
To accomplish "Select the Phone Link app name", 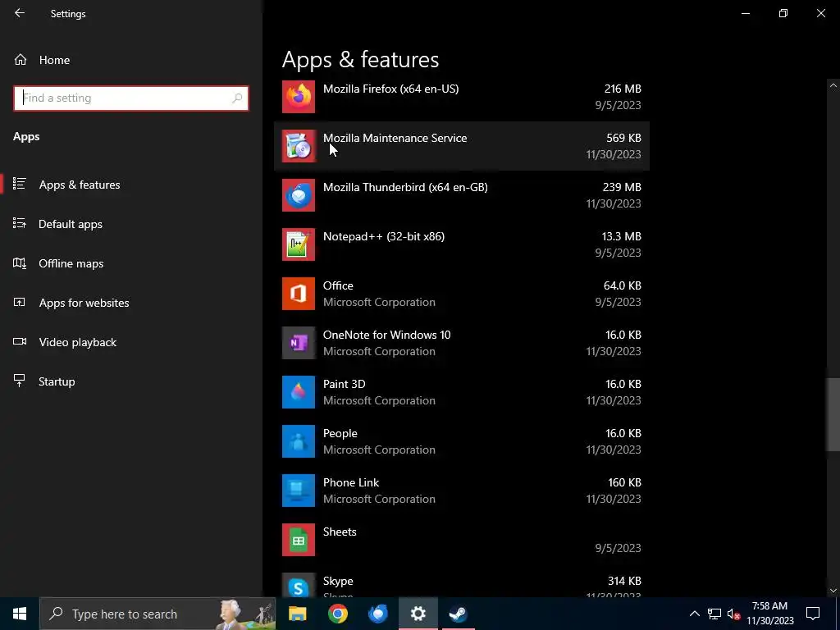I will pyautogui.click(x=351, y=482).
